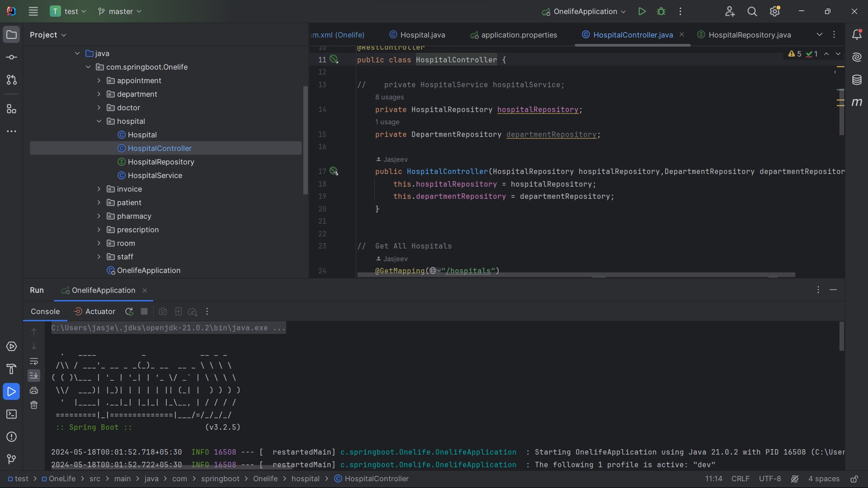The width and height of the screenshot is (868, 488).
Task: Open the /hospitals mapping URL link
Action: pos(468,271)
